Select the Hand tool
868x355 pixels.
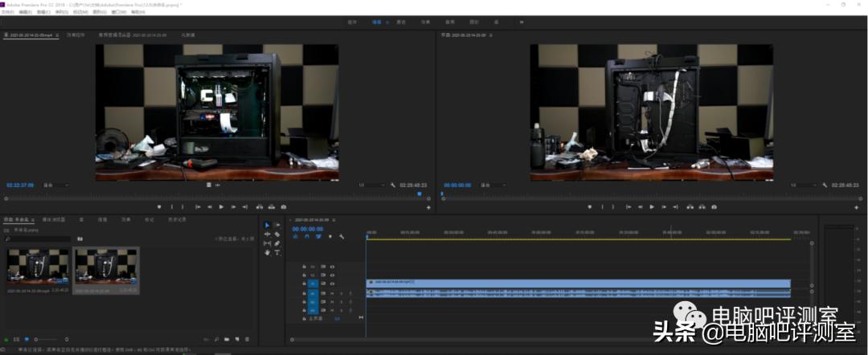click(x=267, y=252)
